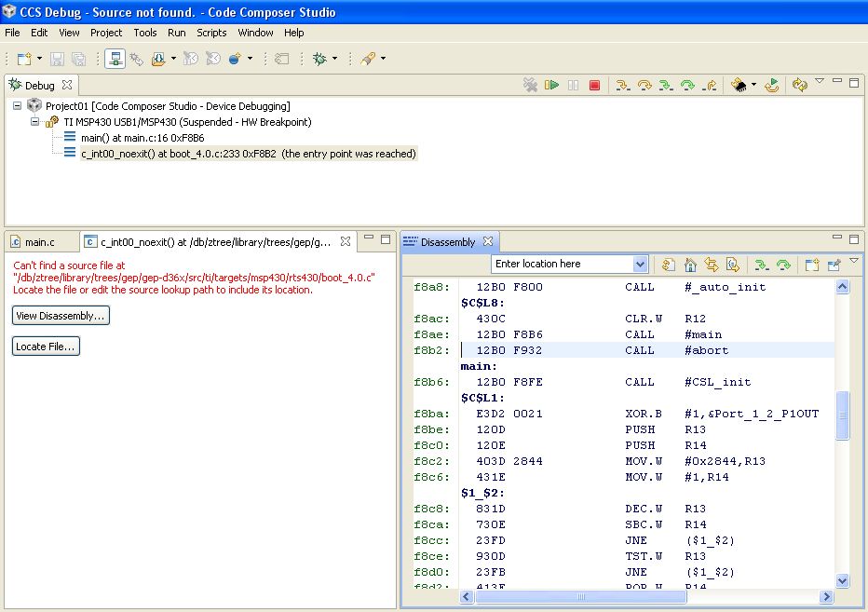The image size is (868, 612).
Task: Click the yellow Step Over icon in Debug view
Action: click(644, 86)
